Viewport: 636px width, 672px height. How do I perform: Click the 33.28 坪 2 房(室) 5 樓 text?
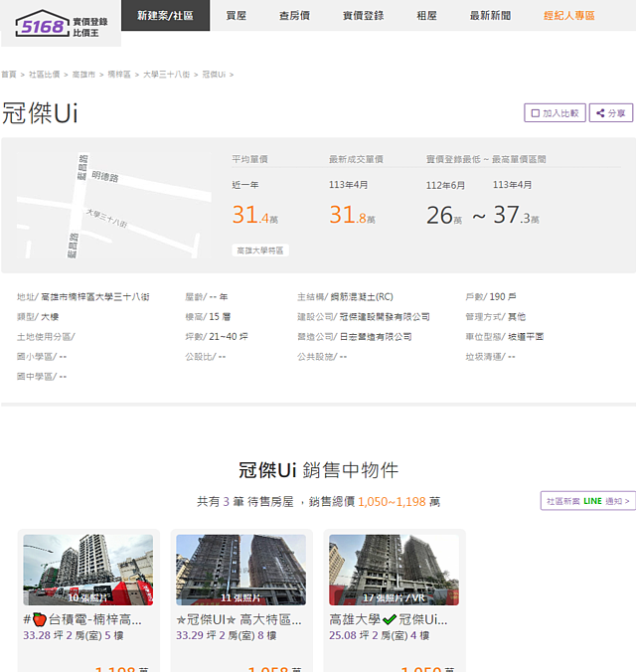click(74, 635)
